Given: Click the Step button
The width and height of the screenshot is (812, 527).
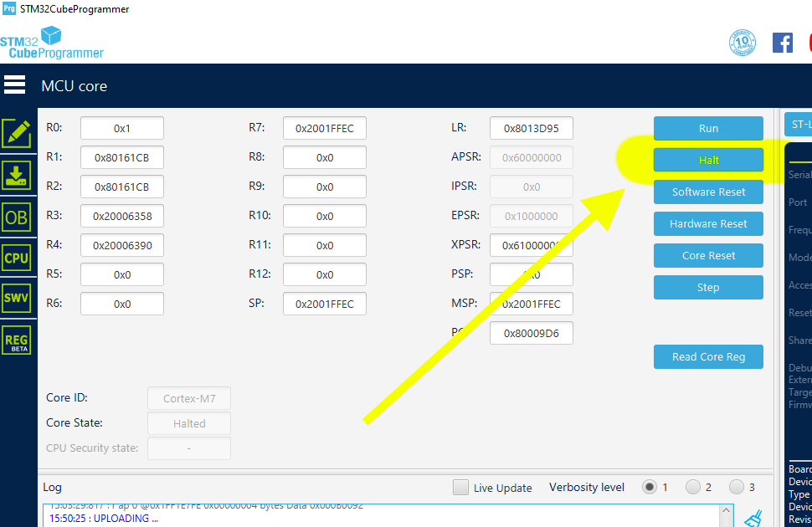Looking at the screenshot, I should 708,287.
